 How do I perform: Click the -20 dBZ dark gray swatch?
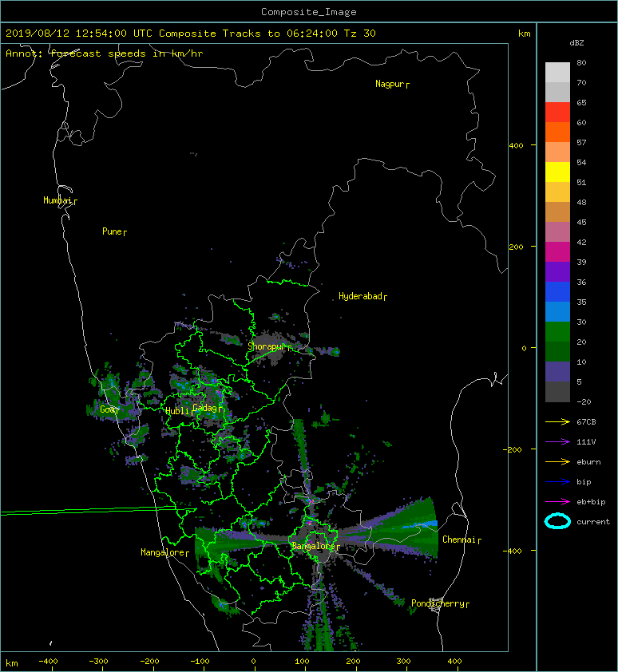(x=557, y=392)
